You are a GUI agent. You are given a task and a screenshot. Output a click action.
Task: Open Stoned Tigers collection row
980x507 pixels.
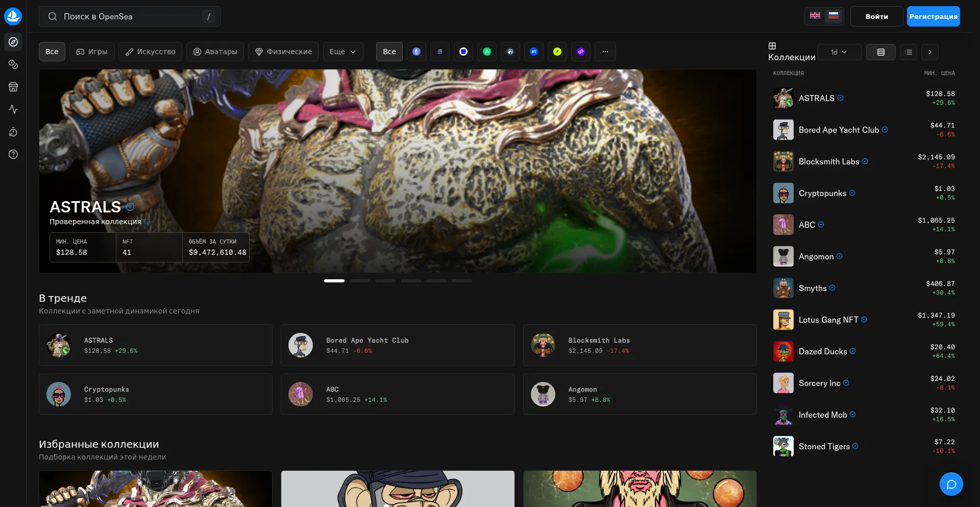click(x=864, y=446)
